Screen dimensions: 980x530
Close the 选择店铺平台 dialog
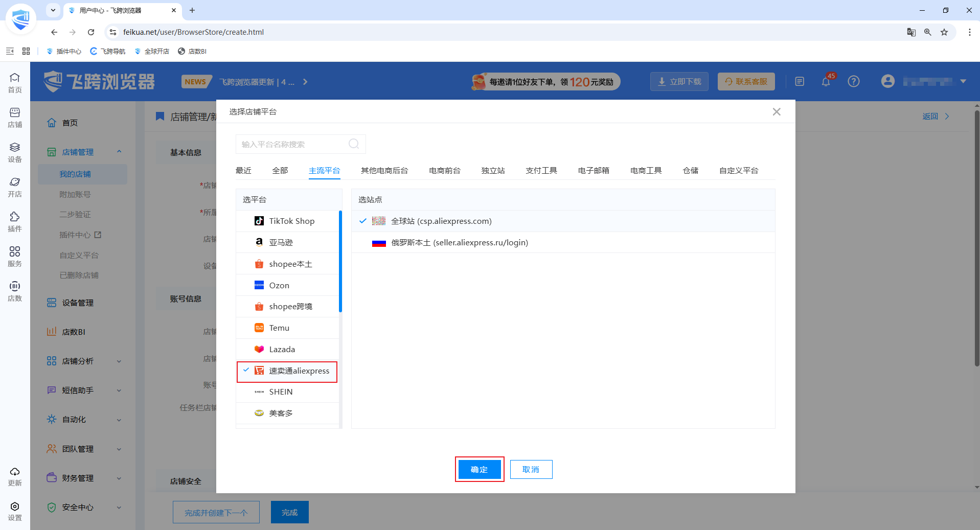(x=777, y=111)
